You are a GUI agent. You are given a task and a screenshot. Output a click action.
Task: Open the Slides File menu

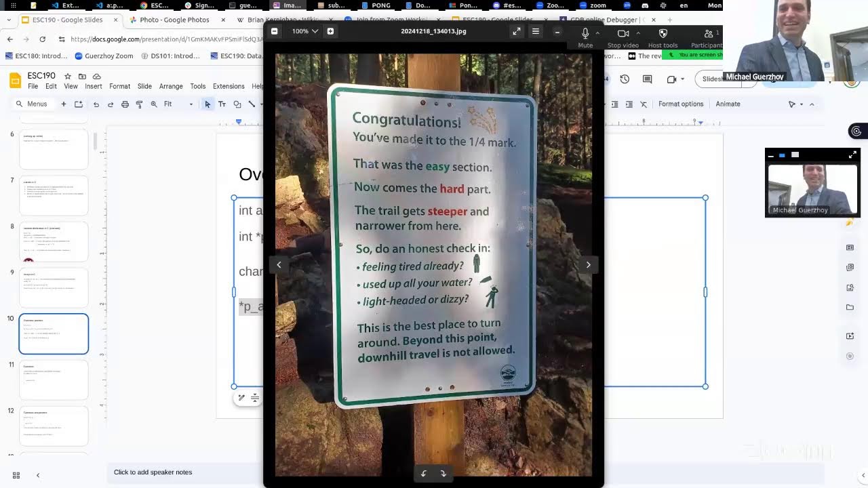coord(33,86)
